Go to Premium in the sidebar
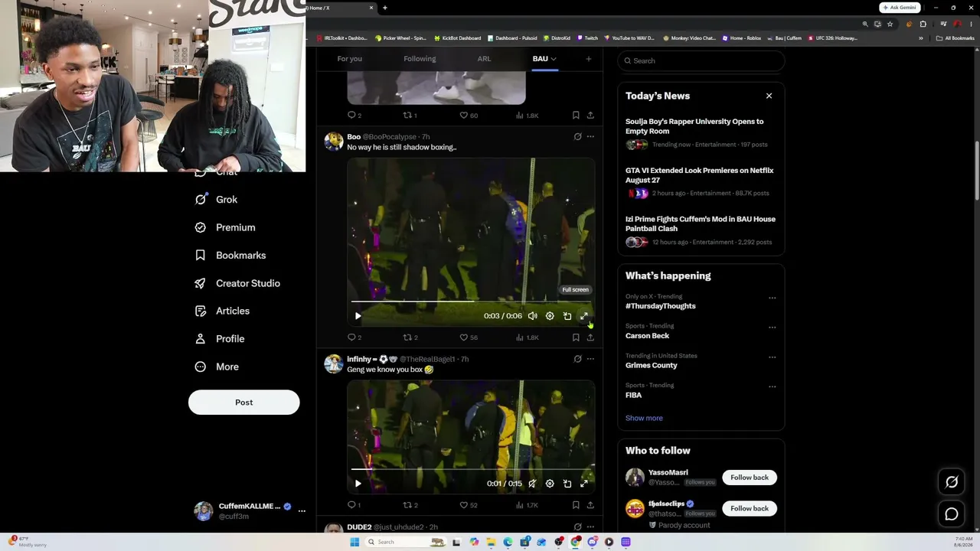Screen dimensions: 980x551 pyautogui.click(x=225, y=227)
